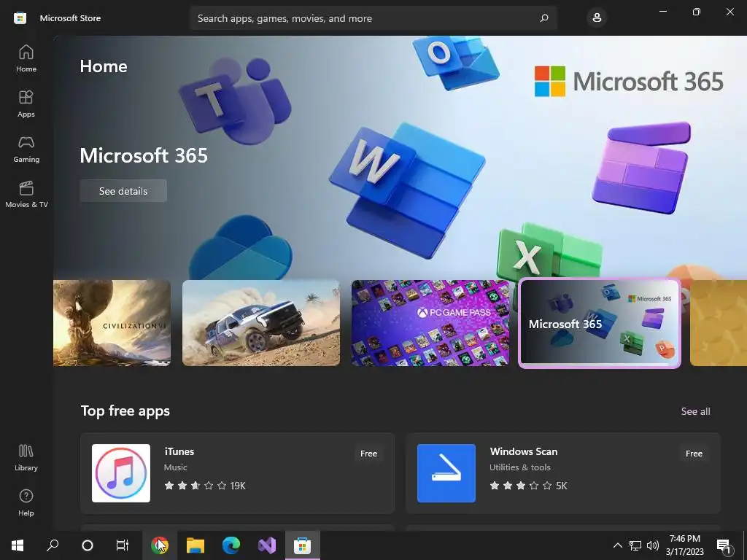Click the Free button on Windows Scan card
The width and height of the screenshot is (747, 560).
[694, 454]
